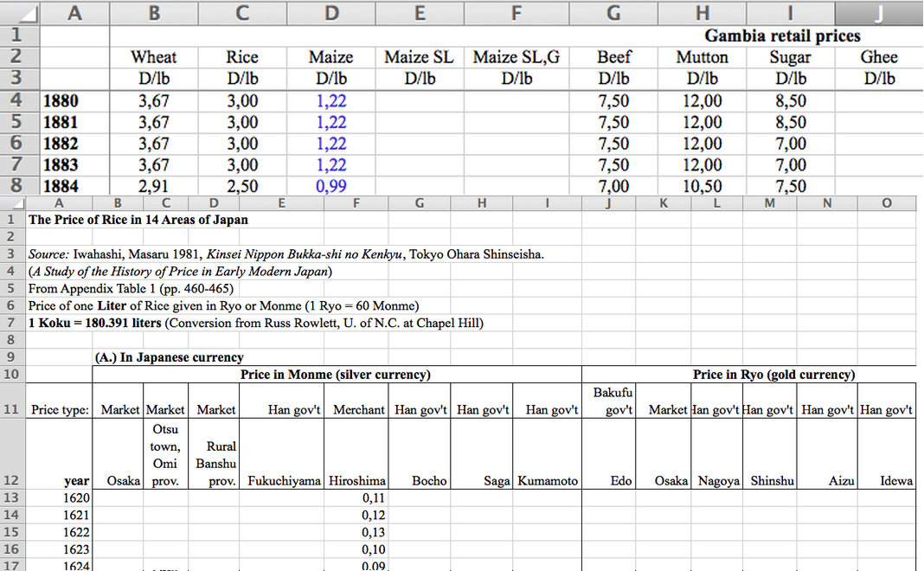Viewport: 924px width, 571px height.
Task: Click the year cell 1620
Action: click(x=76, y=497)
